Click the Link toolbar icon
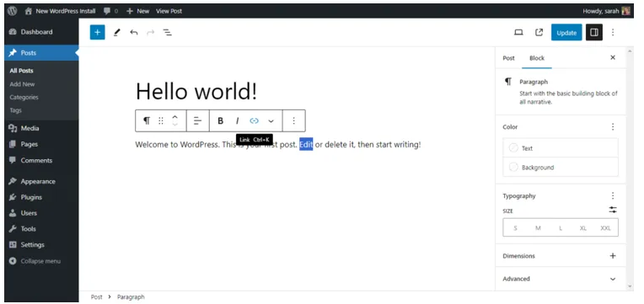The width and height of the screenshot is (644, 304). coord(255,120)
